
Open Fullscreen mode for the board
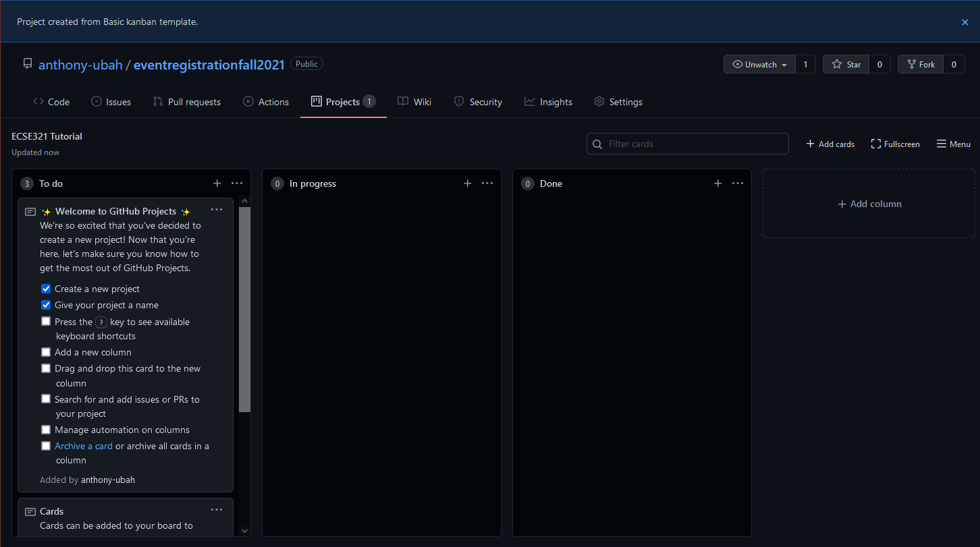tap(895, 144)
